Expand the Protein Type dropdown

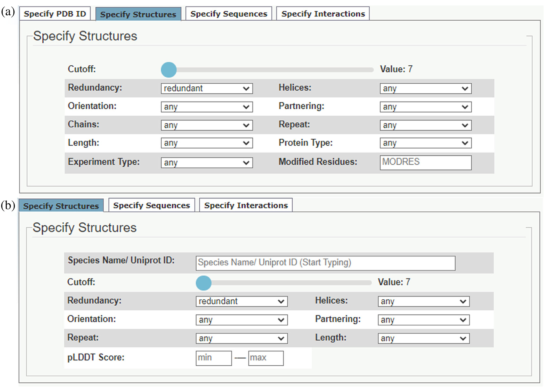pos(426,143)
